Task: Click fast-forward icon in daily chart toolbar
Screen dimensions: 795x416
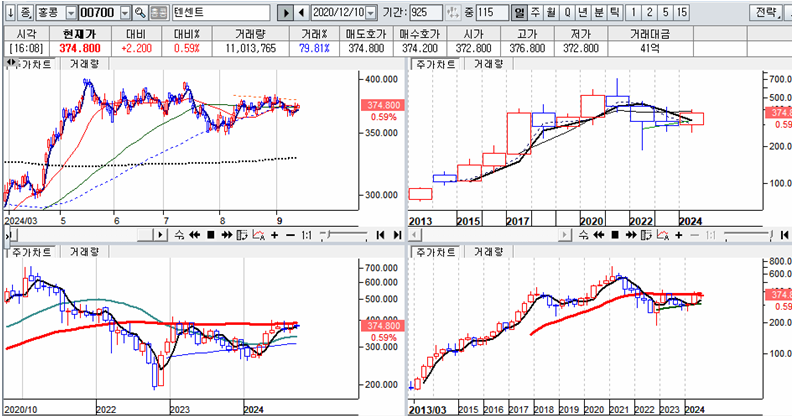Action: (x=227, y=235)
